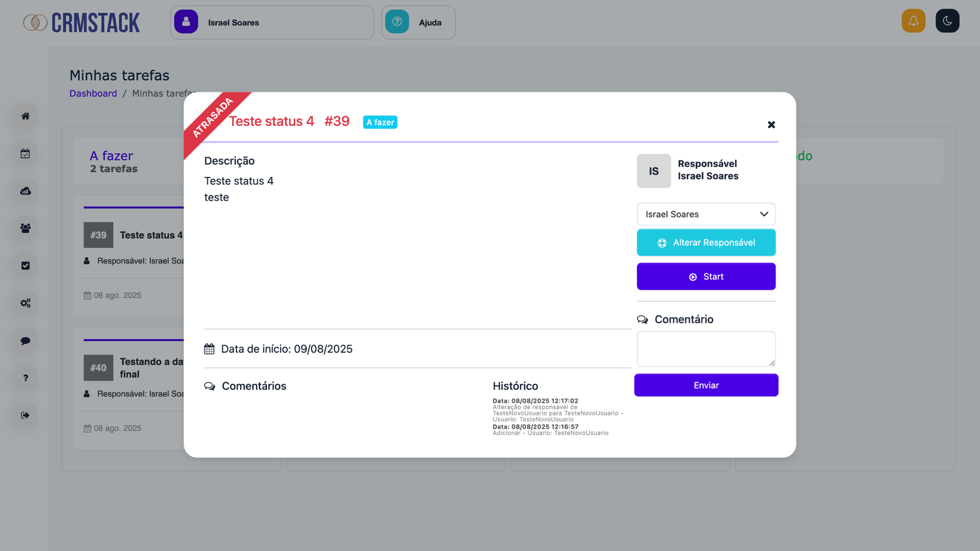Open the calendar tasks sidebar icon
Viewport: 980px width, 551px height.
point(25,154)
